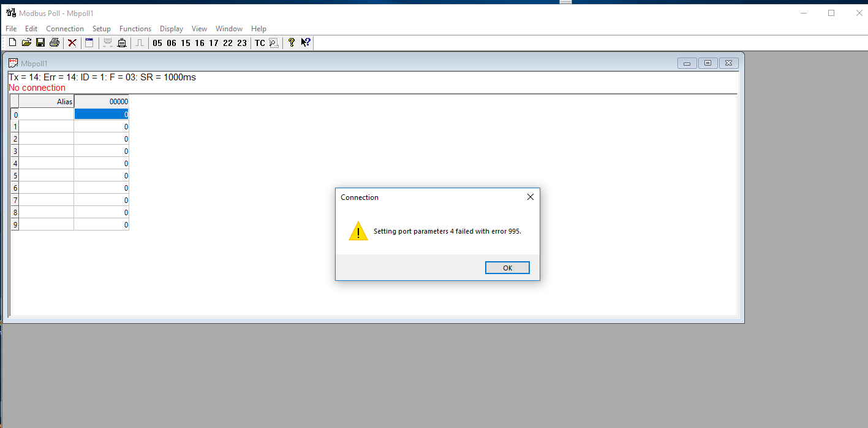Click the red X delete icon
Image resolution: width=868 pixels, height=428 pixels.
click(72, 43)
